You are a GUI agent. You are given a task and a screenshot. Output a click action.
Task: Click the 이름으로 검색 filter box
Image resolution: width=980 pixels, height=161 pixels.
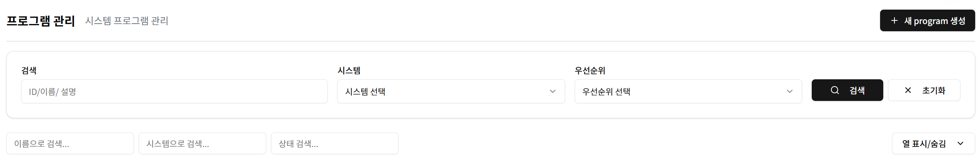(x=70, y=143)
